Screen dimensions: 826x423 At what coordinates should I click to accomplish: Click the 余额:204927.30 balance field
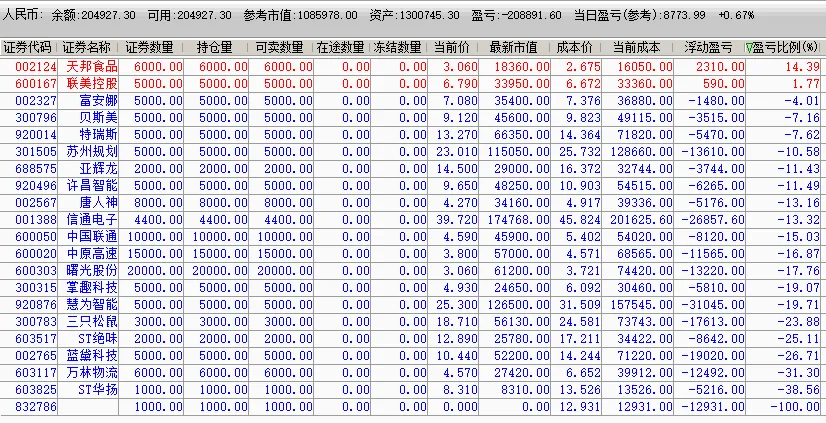93,15
